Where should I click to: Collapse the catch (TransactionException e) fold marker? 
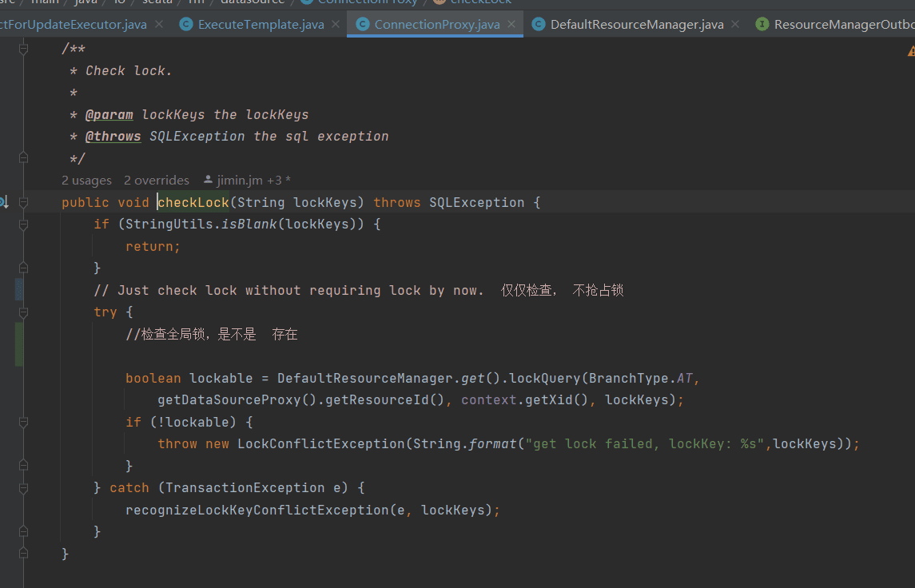[x=23, y=487]
